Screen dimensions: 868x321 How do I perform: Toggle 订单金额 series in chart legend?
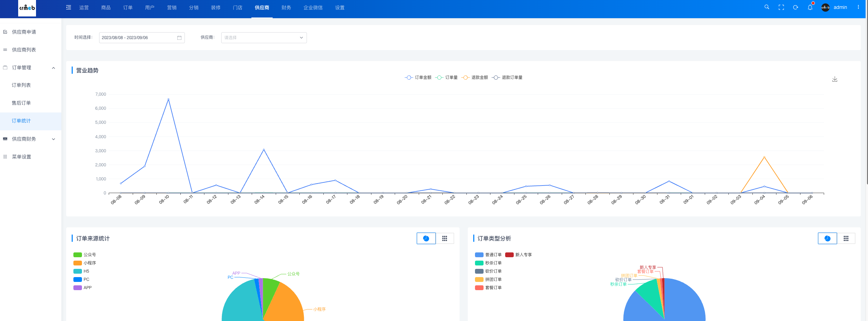coord(418,78)
